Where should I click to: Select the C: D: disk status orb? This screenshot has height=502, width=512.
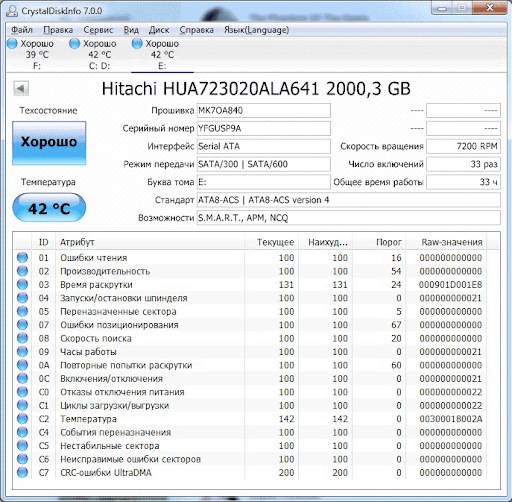point(74,43)
